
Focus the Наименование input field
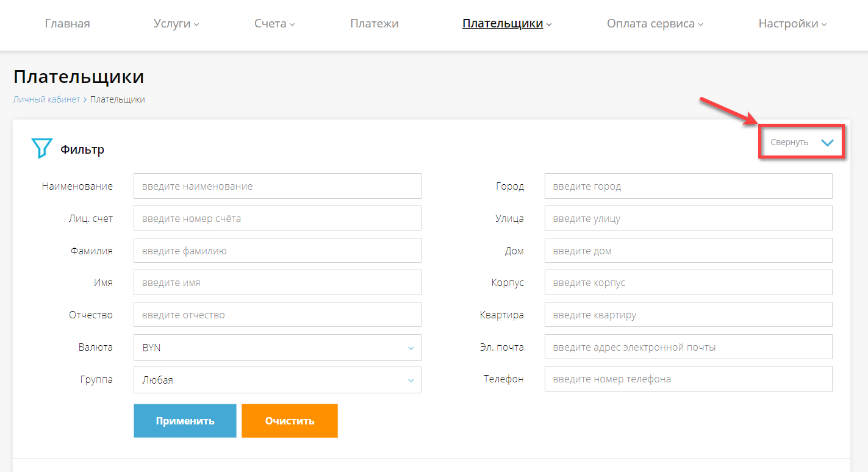(278, 186)
